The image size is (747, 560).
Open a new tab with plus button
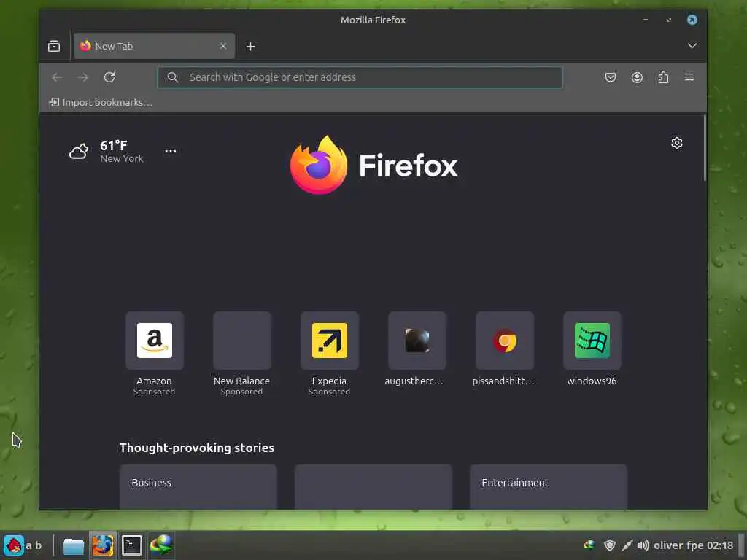251,46
